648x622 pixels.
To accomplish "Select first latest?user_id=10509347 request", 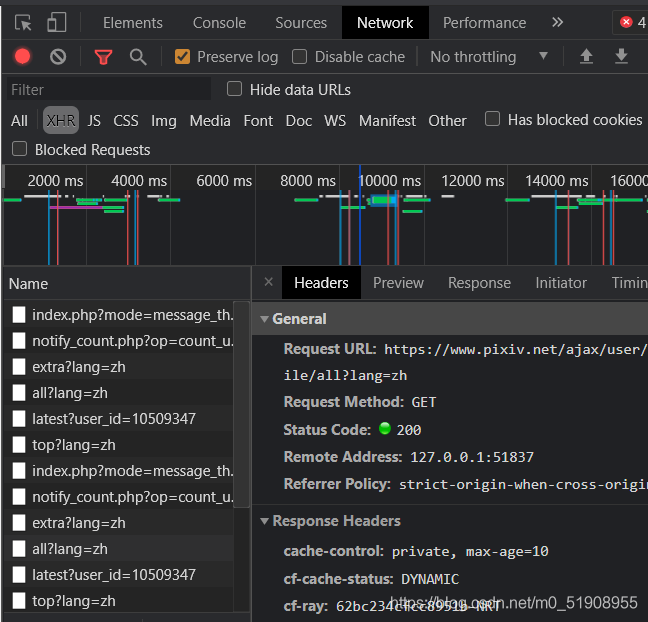I will point(119,418).
